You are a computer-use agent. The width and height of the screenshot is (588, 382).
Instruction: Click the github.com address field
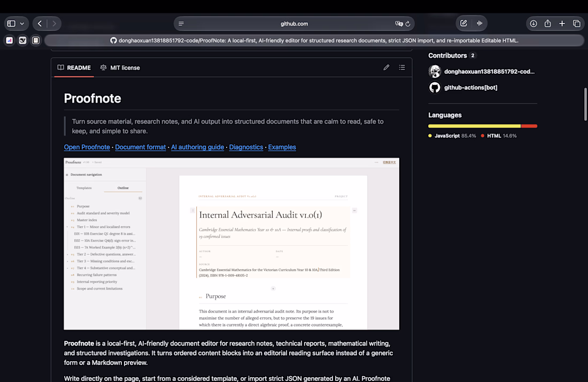pyautogui.click(x=294, y=24)
